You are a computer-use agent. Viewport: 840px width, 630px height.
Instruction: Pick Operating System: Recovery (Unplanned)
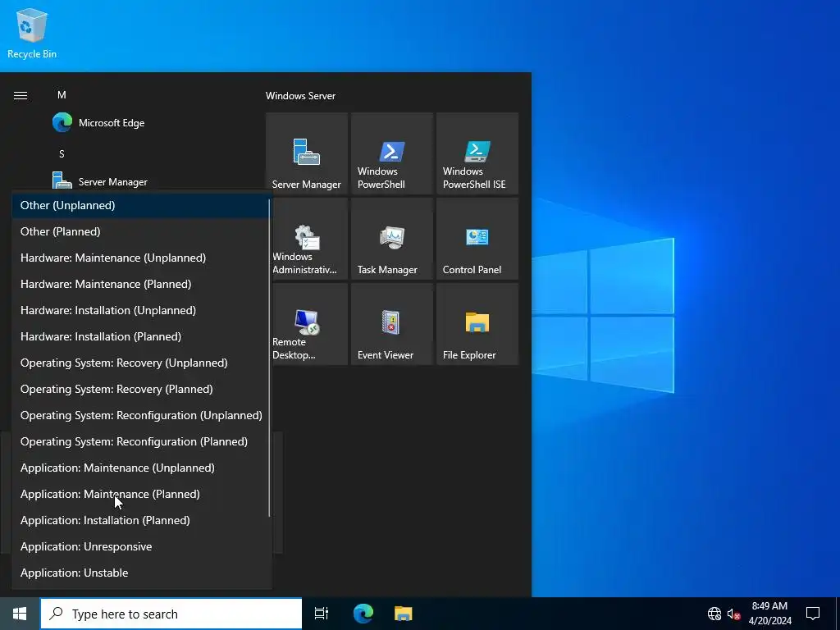[x=140, y=363]
